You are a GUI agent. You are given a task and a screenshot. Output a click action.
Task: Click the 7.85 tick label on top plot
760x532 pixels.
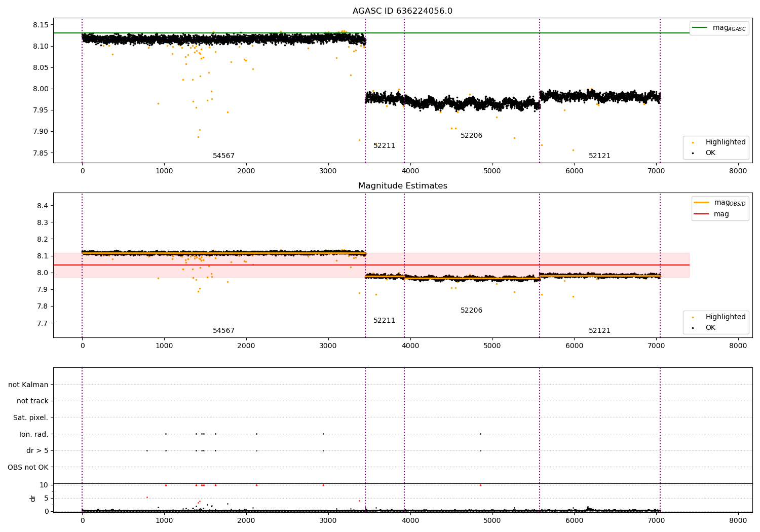41,153
